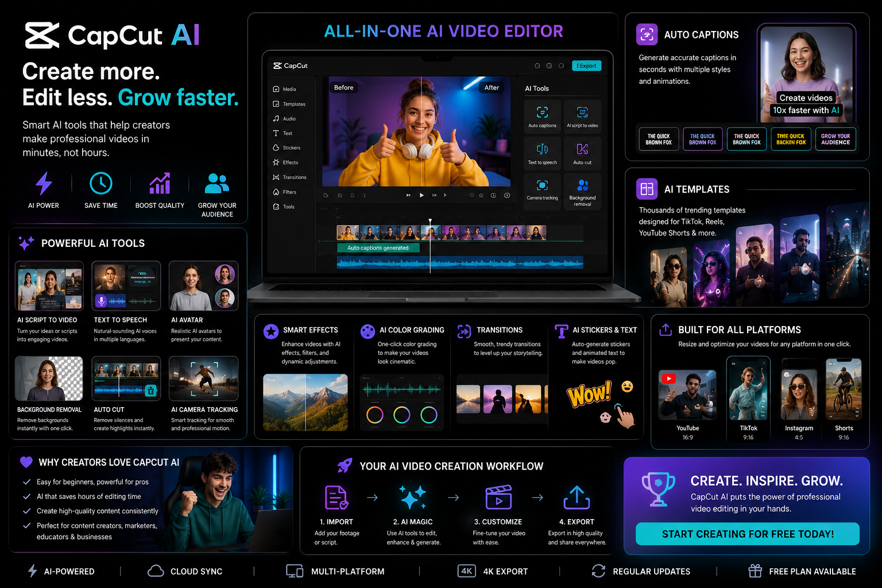882x588 pixels.
Task: Click the Auto Captions section icon
Action: [x=647, y=34]
